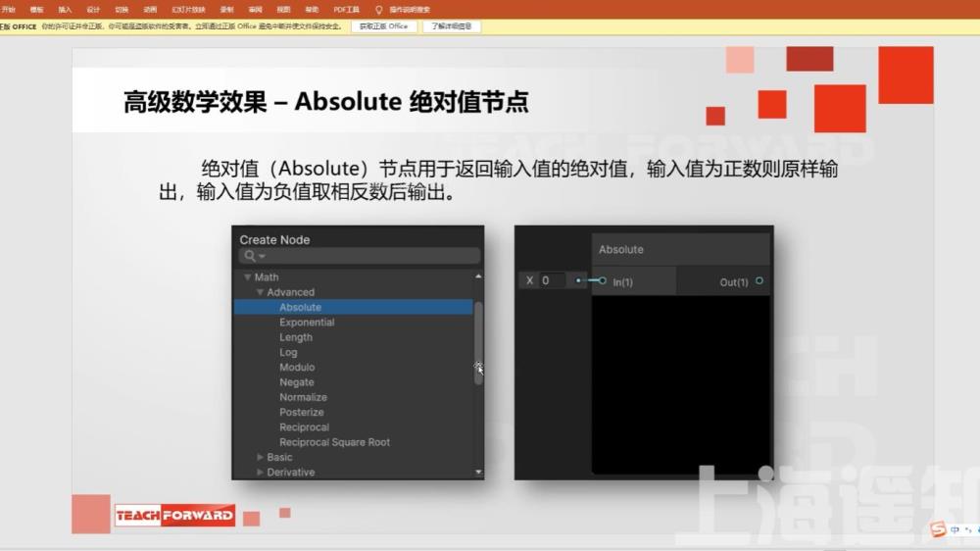
Task: Collapse the Math category
Action: (x=248, y=277)
